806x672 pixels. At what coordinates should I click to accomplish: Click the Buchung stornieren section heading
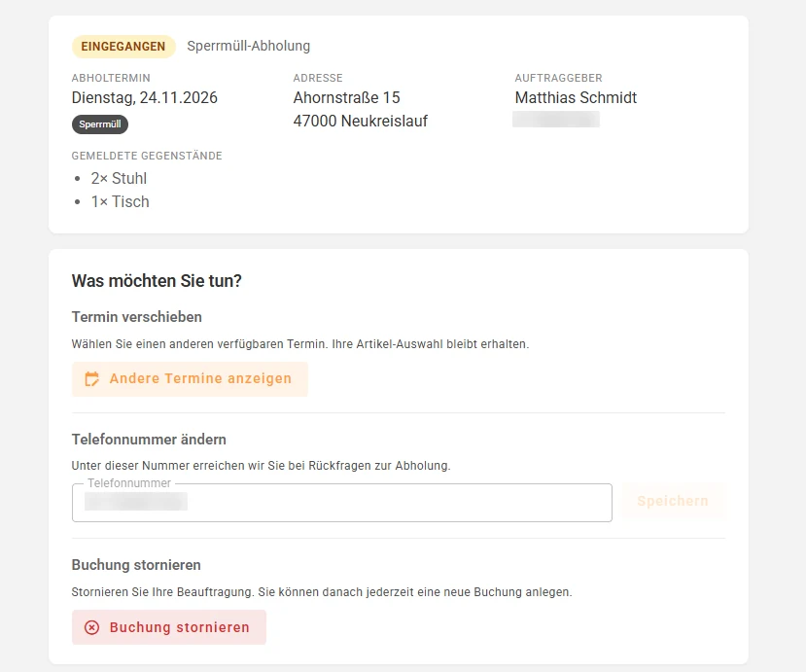136,565
